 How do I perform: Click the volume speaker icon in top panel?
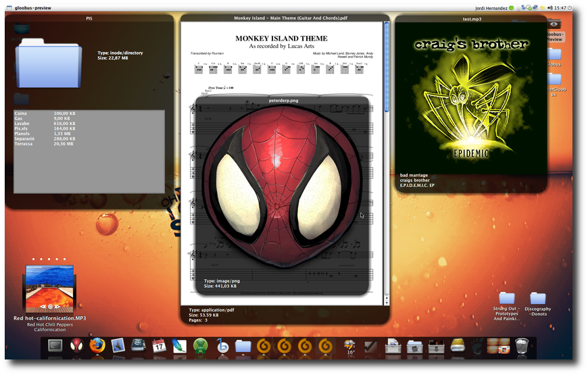pyautogui.click(x=549, y=8)
